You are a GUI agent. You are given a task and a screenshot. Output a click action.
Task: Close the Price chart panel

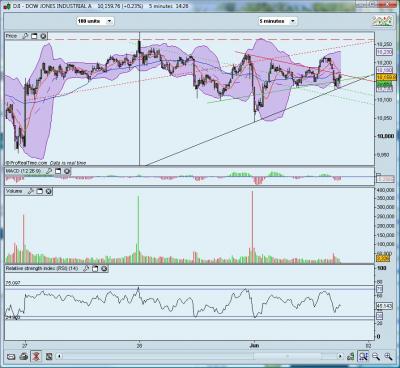point(43,36)
